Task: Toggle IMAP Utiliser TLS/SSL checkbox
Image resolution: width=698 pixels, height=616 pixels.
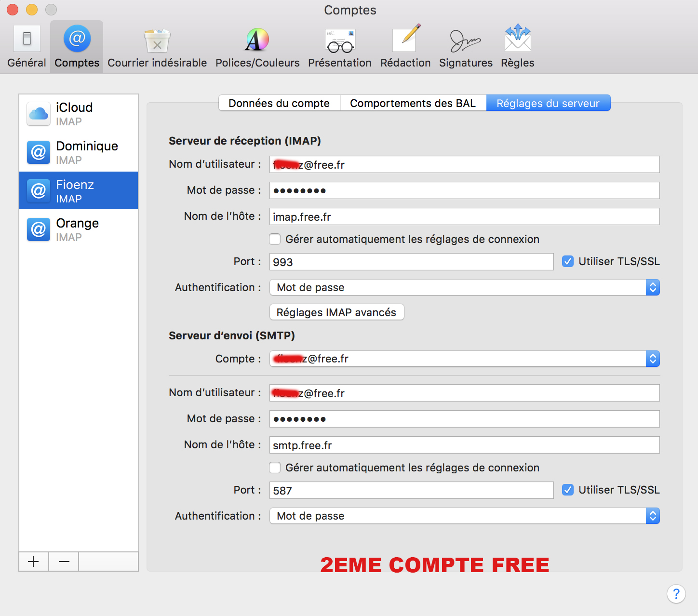Action: click(568, 261)
